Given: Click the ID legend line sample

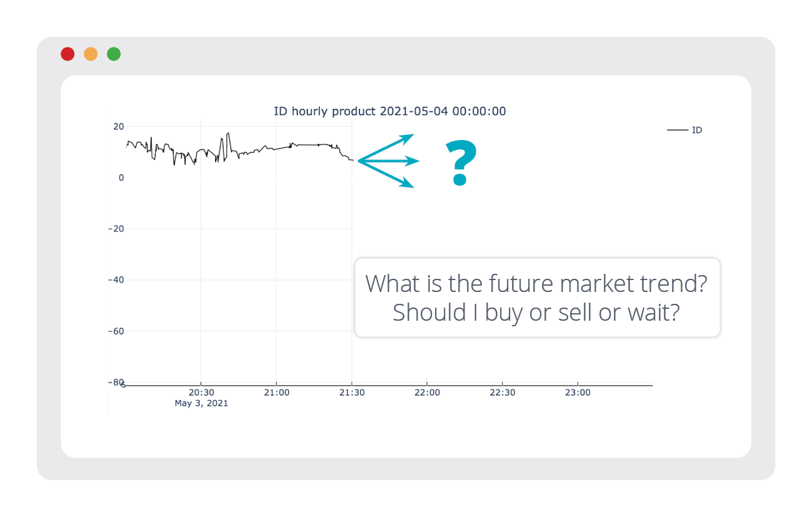Looking at the screenshot, I should 677,130.
